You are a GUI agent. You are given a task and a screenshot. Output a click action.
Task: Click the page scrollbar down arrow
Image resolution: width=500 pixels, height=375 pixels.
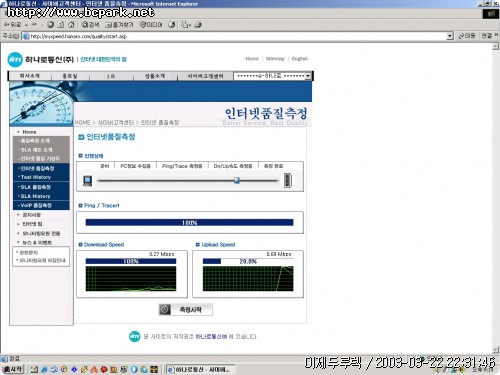click(x=495, y=350)
